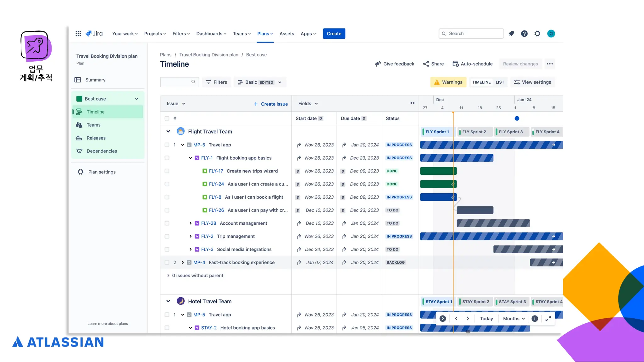Click the blue release marker dot on timeline

(x=517, y=118)
